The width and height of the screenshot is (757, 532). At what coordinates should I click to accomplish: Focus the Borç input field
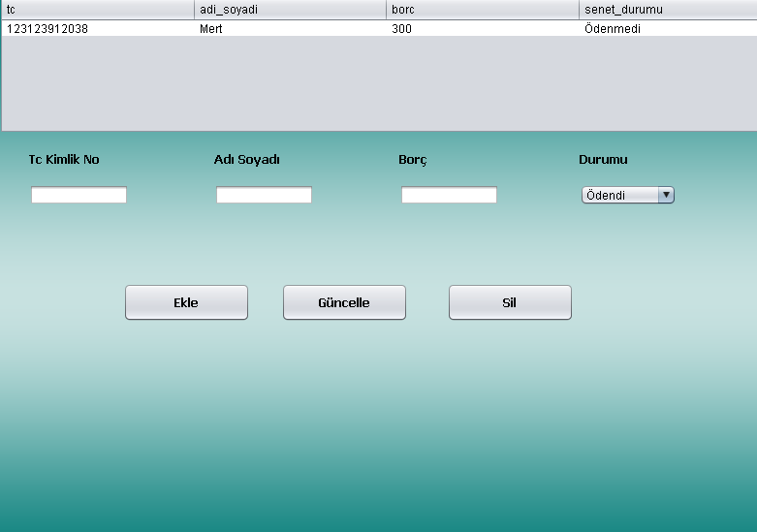point(449,195)
